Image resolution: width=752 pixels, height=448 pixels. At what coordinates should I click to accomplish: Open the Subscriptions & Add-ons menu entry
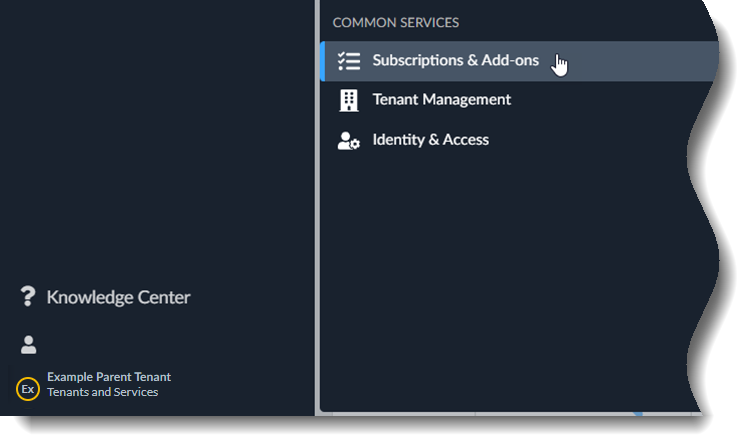click(x=455, y=61)
